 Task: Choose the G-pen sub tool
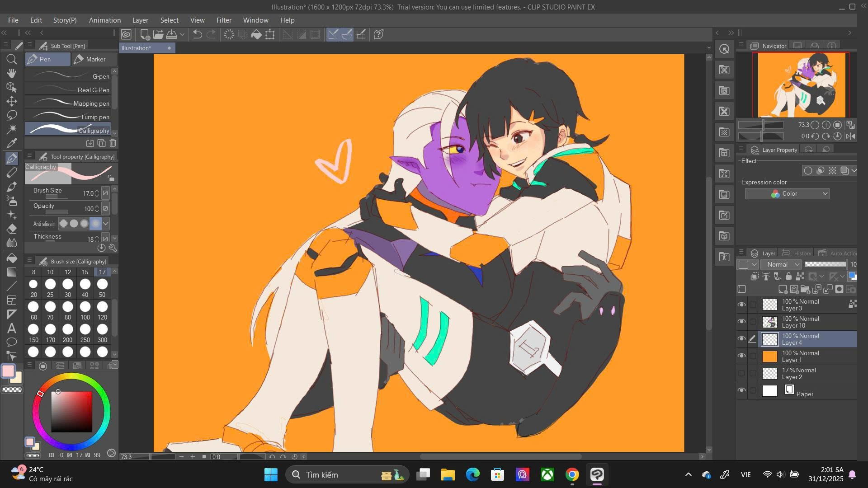pos(68,76)
